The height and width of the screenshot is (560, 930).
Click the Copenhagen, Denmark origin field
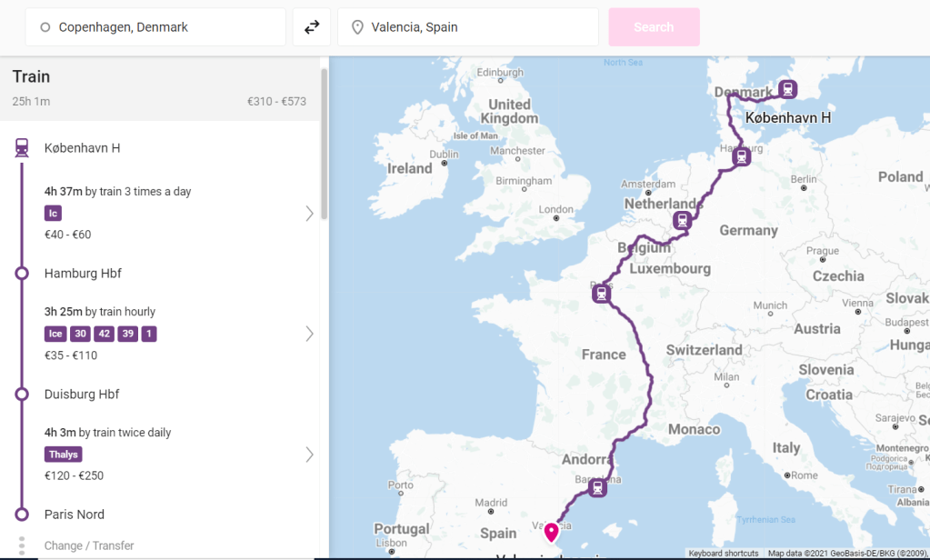pos(155,27)
